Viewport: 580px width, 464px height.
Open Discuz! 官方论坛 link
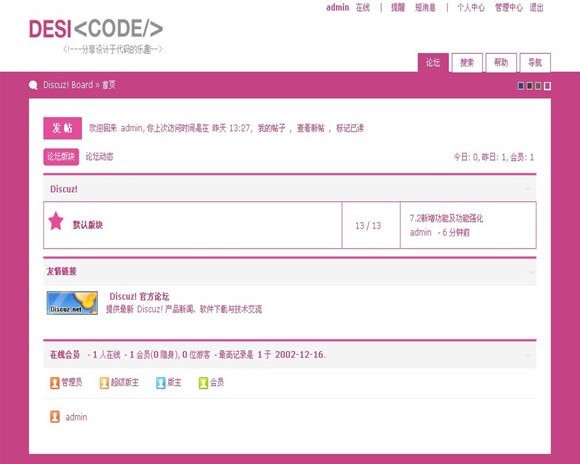139,296
